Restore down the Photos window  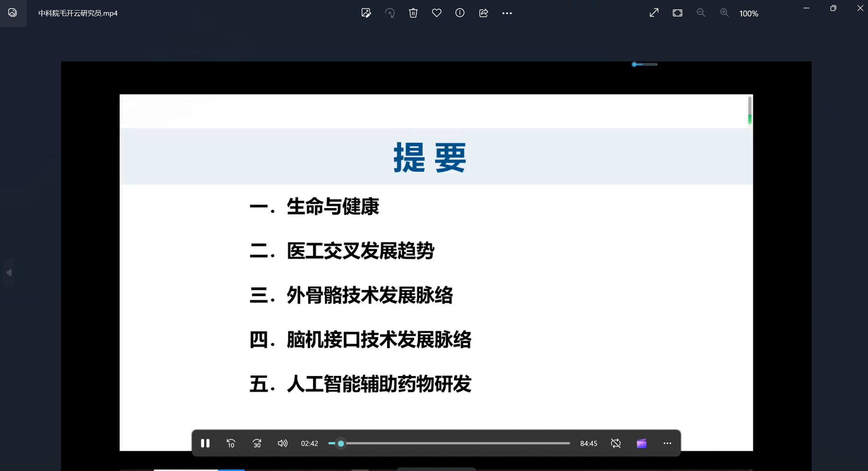point(833,8)
